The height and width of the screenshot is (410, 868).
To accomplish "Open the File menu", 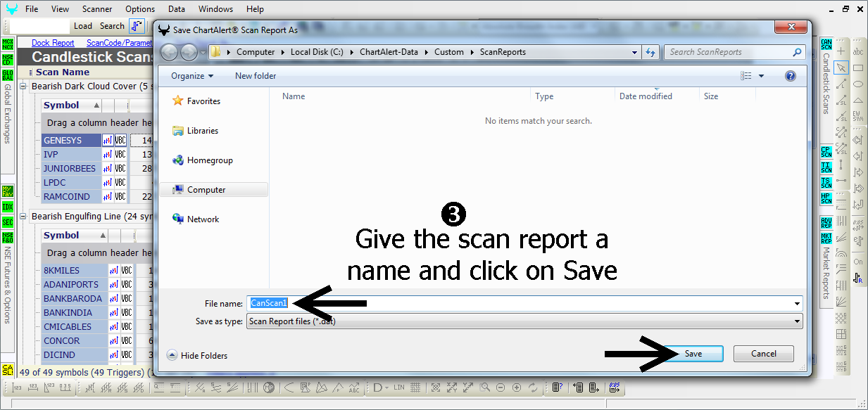I will (x=32, y=9).
